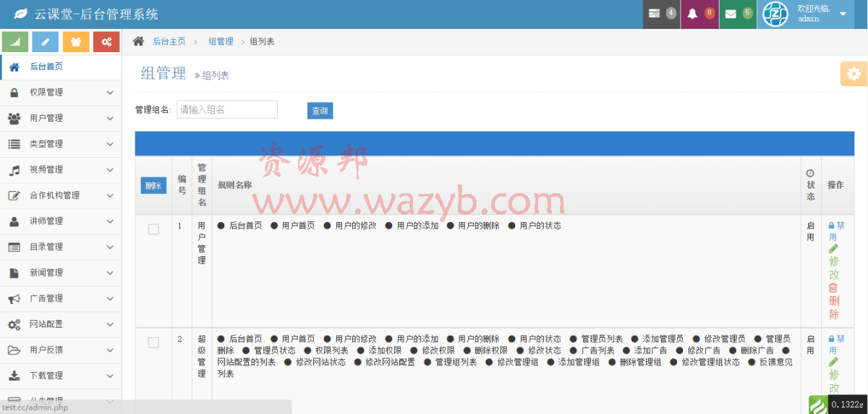Expand the 合作机构管理 chevron
The height and width of the screenshot is (414, 868).
pos(110,195)
